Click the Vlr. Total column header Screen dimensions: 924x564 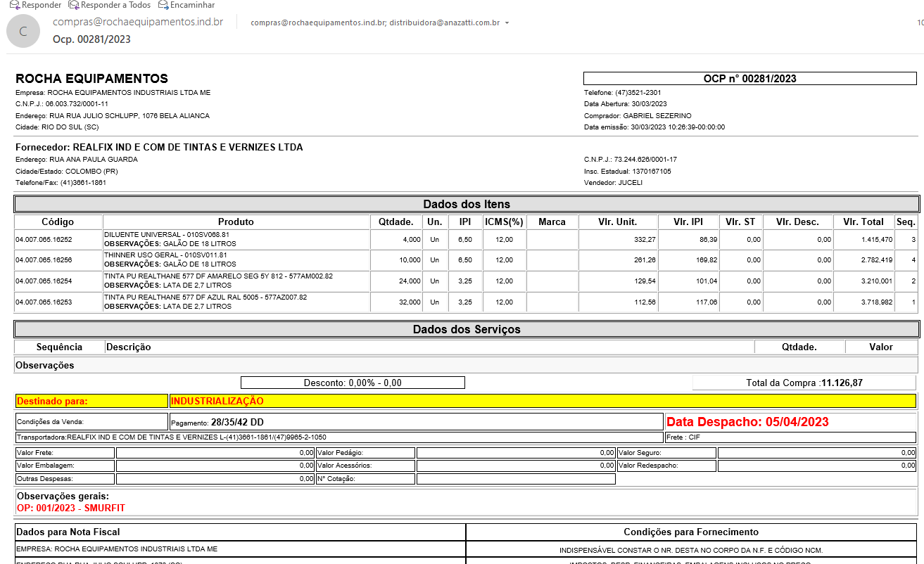coord(863,222)
